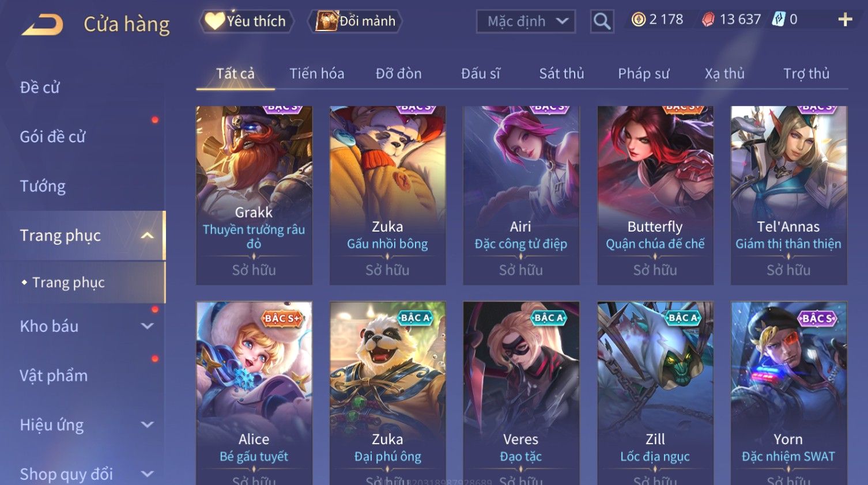Open the Mặc định sort dropdown
This screenshot has width=868, height=485.
526,21
